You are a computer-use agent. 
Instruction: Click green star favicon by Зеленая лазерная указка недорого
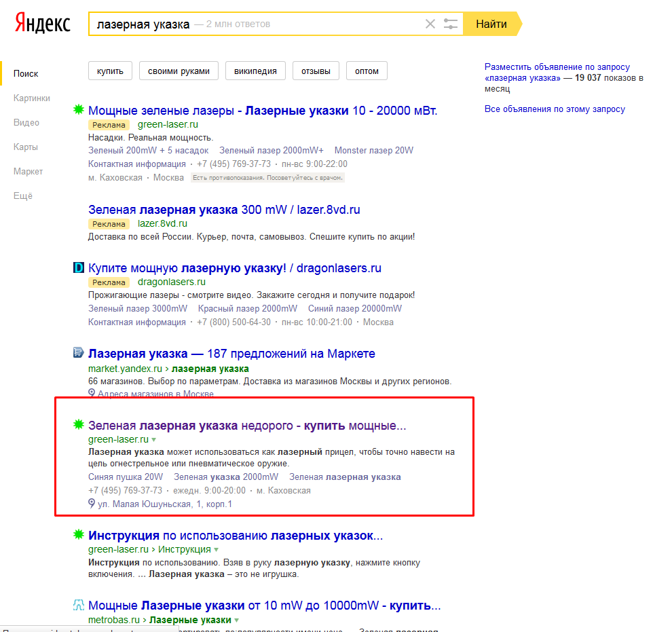click(79, 425)
